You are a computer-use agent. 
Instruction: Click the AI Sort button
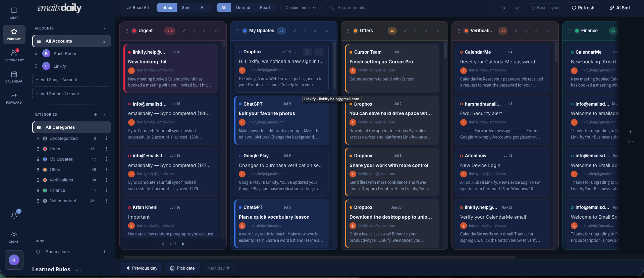click(620, 8)
